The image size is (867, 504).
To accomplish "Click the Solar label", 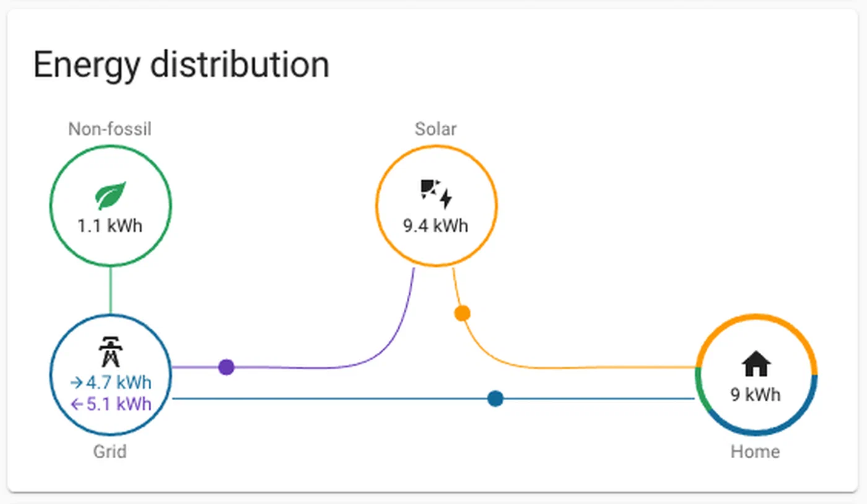I will 436,129.
